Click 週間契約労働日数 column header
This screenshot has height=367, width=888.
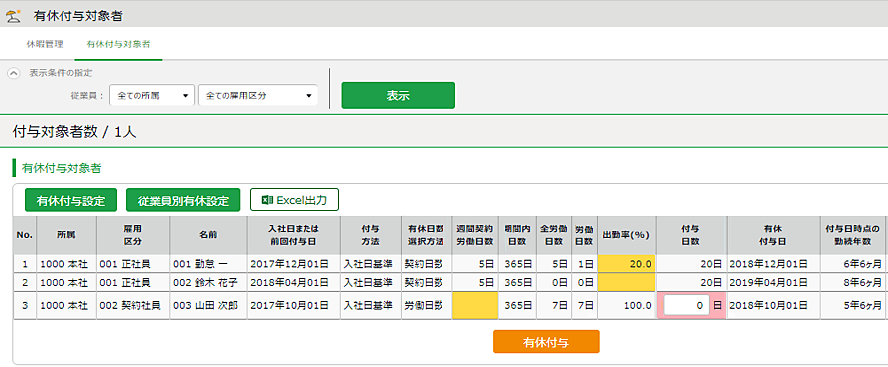476,236
